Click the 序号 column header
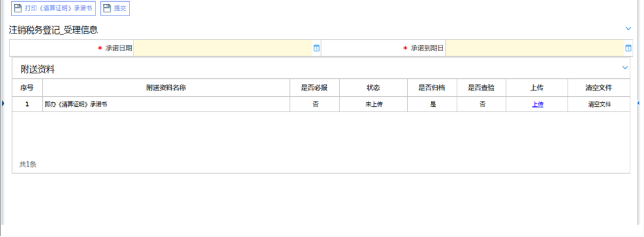Image resolution: width=644 pixels, height=237 pixels. [x=27, y=88]
